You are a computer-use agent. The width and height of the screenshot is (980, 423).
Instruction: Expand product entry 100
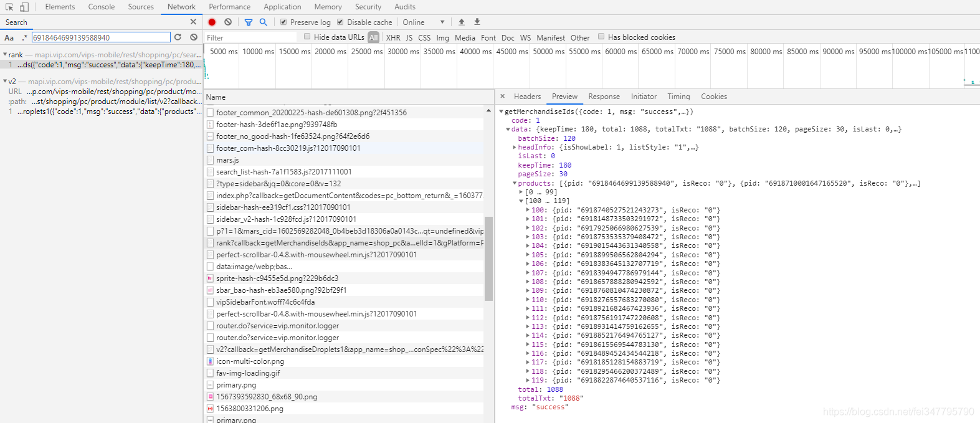click(528, 210)
